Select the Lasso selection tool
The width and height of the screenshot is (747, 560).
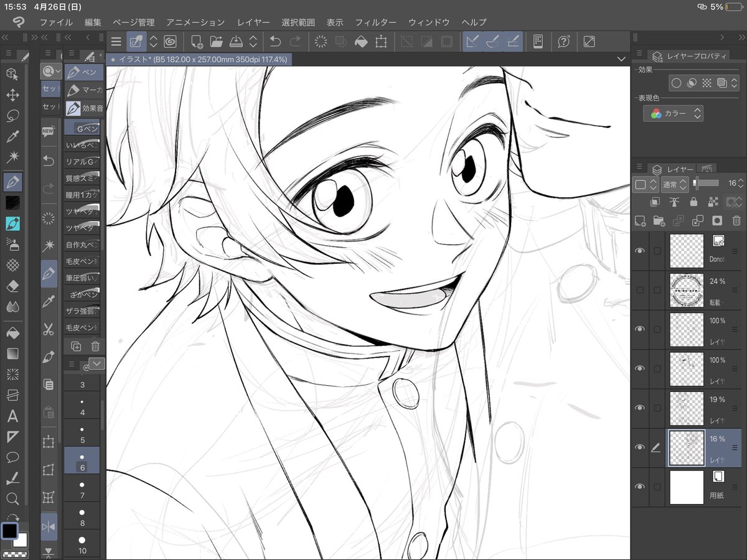(12, 116)
